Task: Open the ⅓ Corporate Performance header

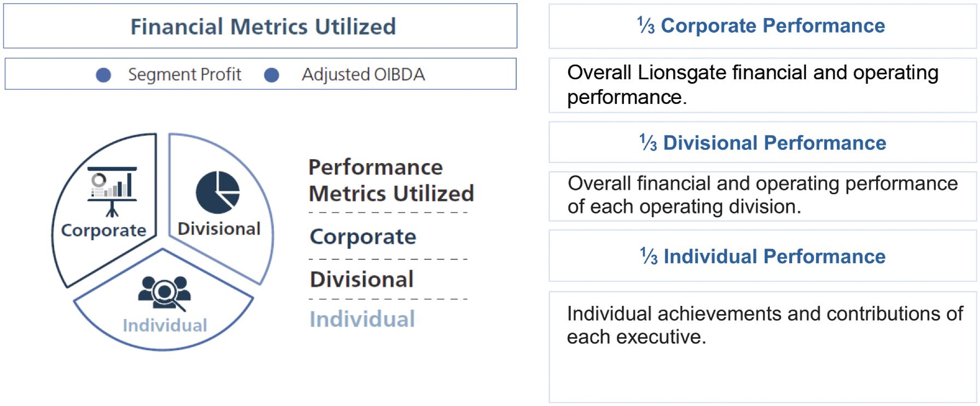Action: (761, 26)
